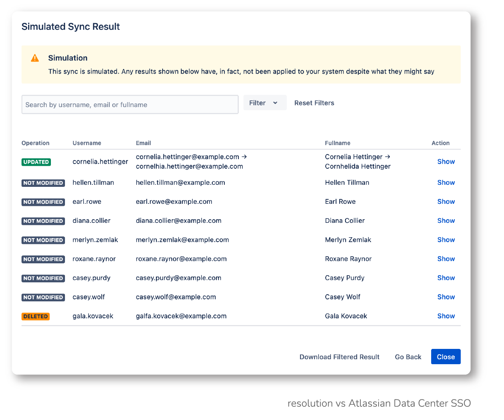Select username casey.wolf
Viewport: 504px width, 420px height.
click(89, 297)
